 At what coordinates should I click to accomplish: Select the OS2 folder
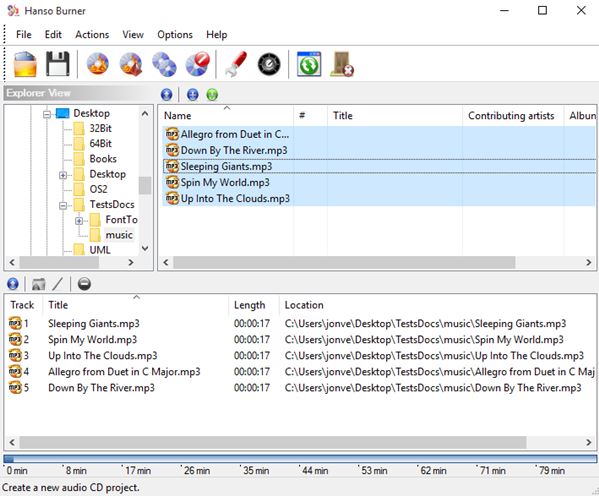[x=98, y=189]
